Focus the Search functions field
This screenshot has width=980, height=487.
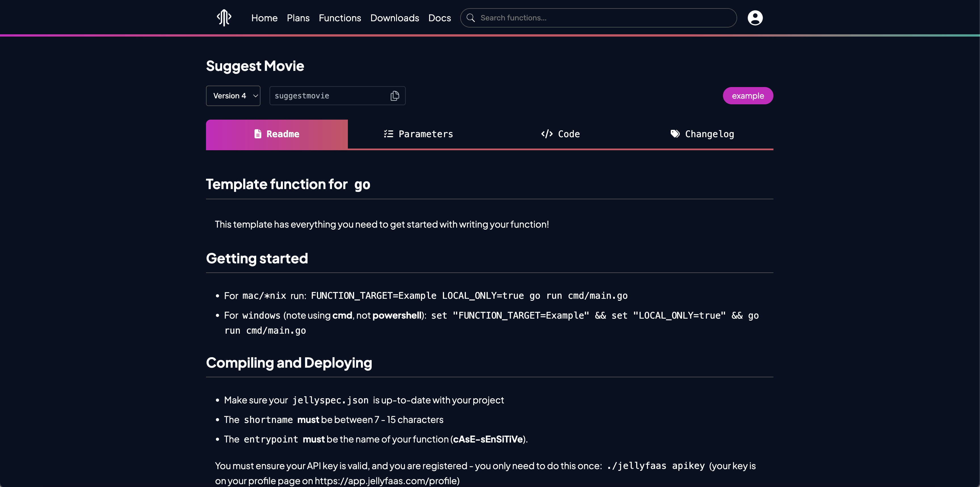(598, 18)
